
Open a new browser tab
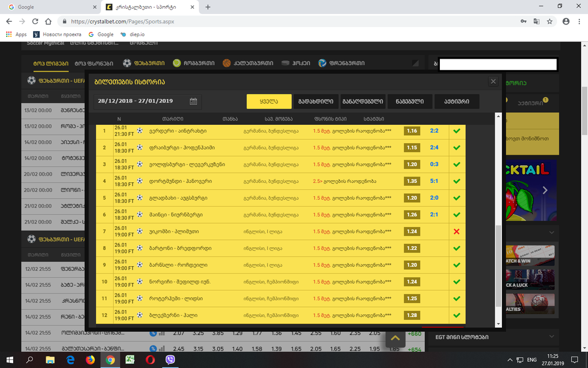[x=208, y=7]
